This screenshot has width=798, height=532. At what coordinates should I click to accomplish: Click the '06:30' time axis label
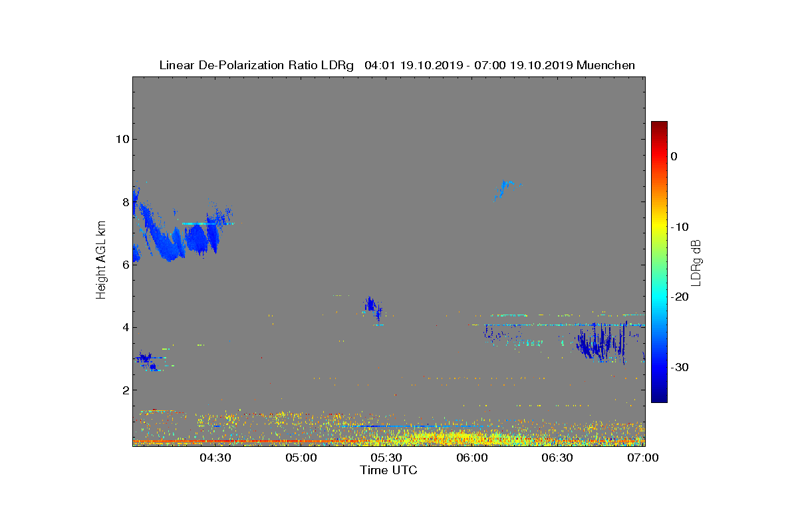(559, 458)
